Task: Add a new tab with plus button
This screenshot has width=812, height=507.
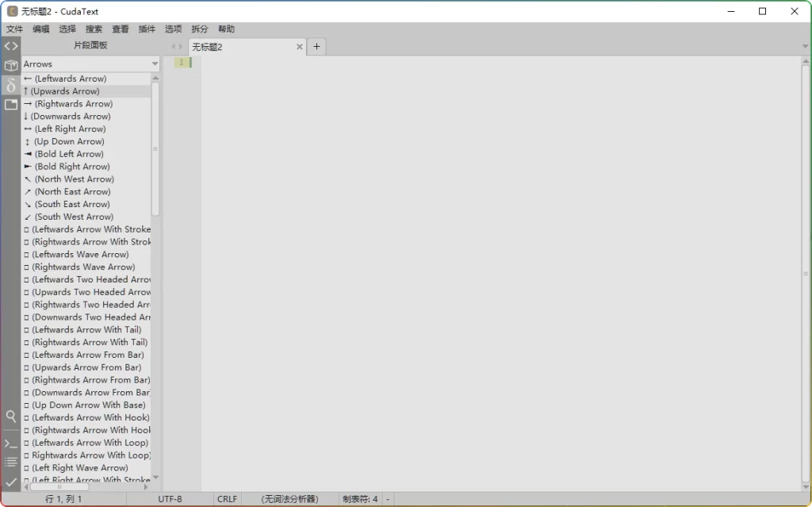Action: tap(316, 47)
